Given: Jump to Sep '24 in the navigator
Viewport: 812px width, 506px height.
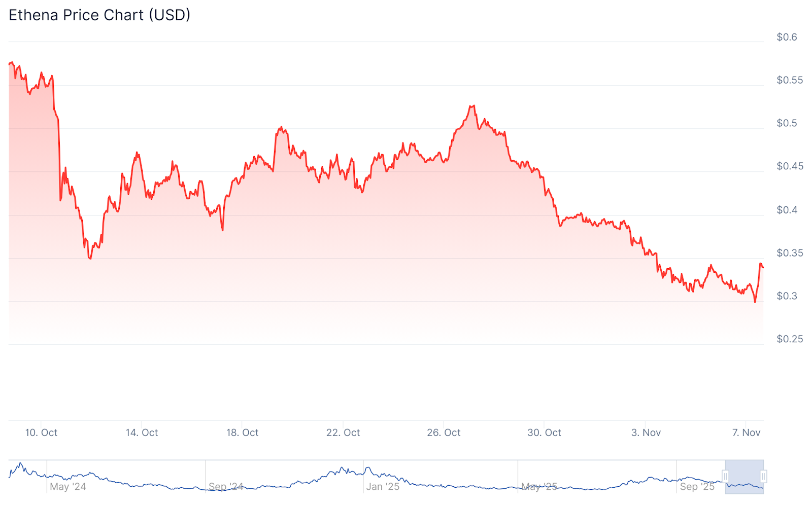Looking at the screenshot, I should tap(226, 487).
